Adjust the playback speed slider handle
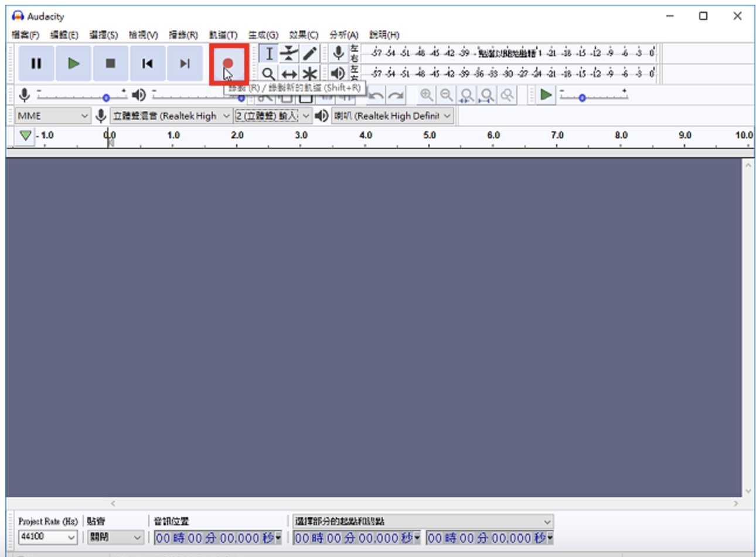Viewport: 756px width, 557px height. click(x=582, y=98)
